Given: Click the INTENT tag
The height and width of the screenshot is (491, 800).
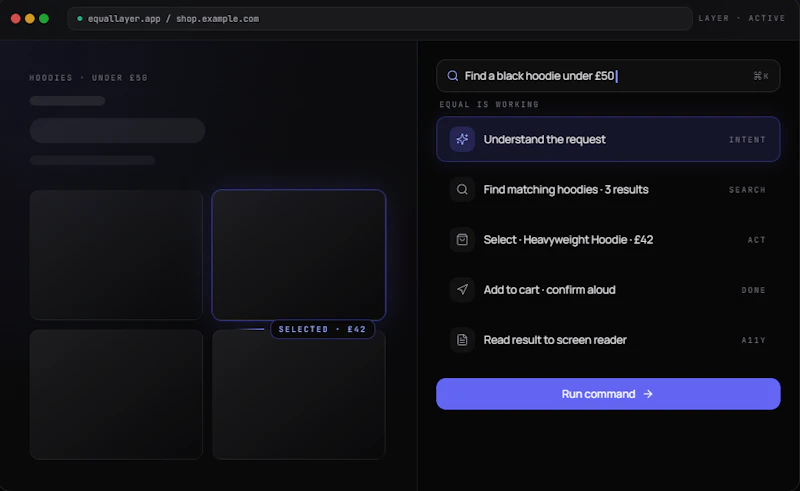Looking at the screenshot, I should tap(747, 139).
